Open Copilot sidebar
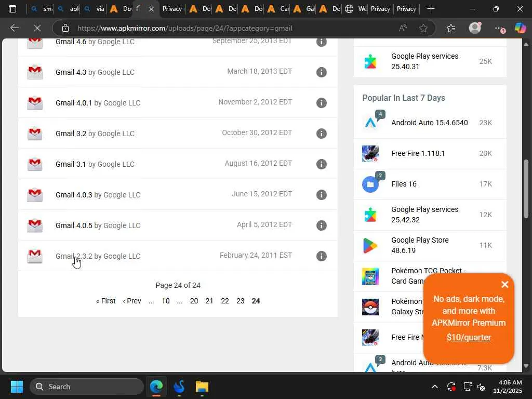 pyautogui.click(x=520, y=28)
